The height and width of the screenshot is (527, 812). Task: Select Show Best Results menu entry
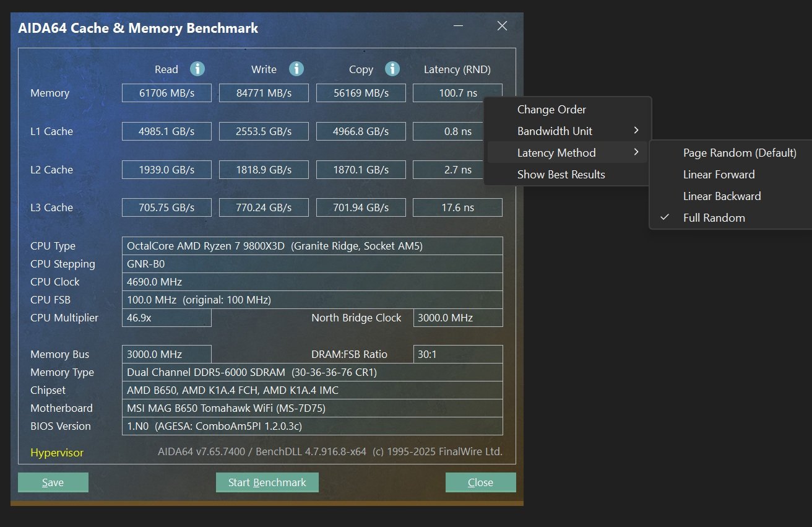coord(568,175)
